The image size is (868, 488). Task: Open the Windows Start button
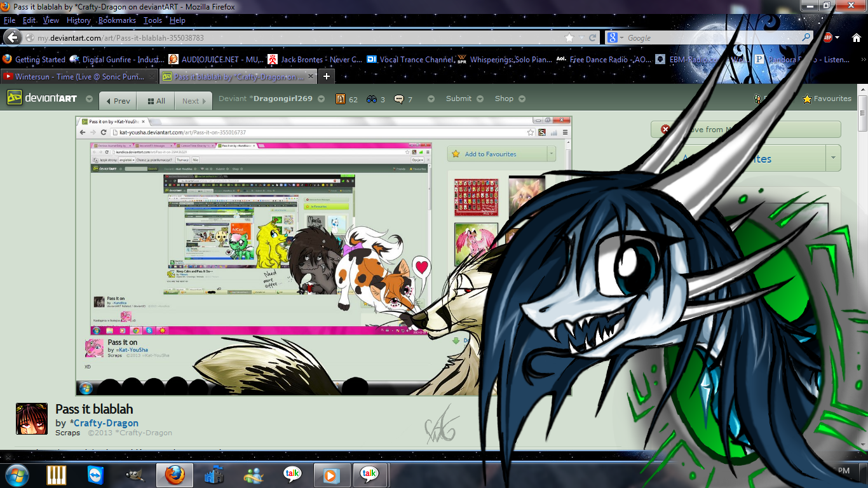pyautogui.click(x=16, y=474)
